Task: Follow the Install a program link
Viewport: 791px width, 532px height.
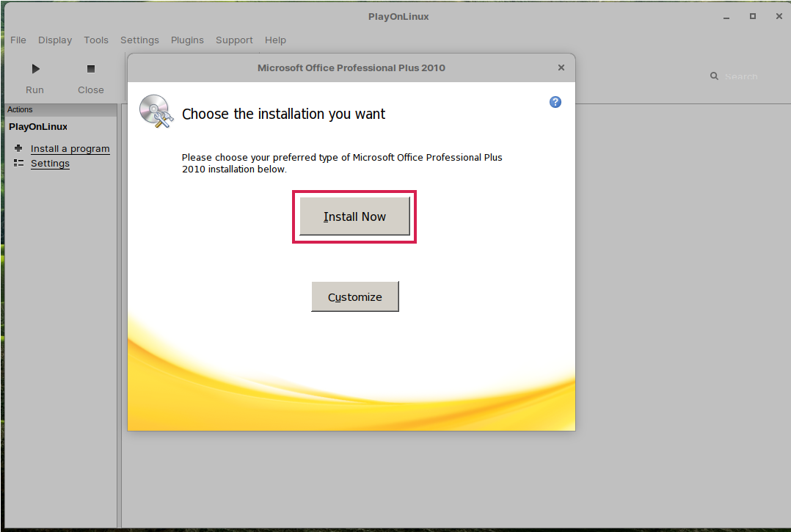Action: [x=70, y=149]
